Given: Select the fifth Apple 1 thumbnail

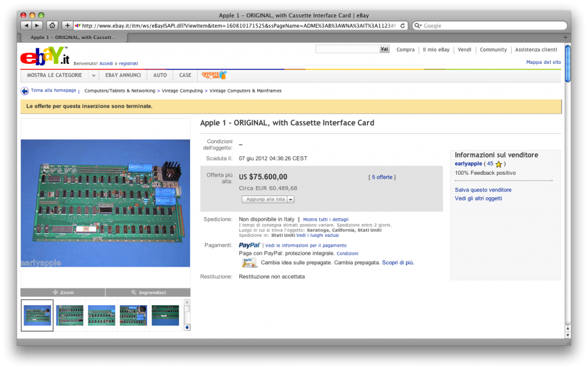Looking at the screenshot, I should tap(165, 316).
